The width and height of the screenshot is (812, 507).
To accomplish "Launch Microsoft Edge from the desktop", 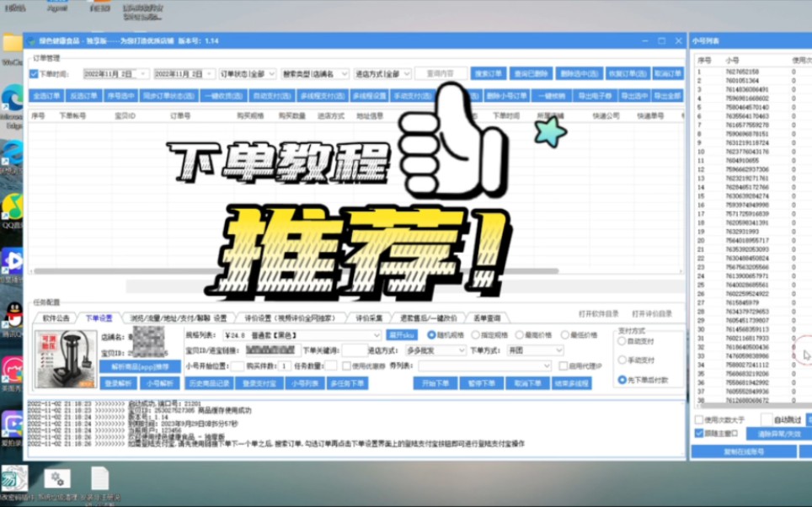I will (13, 93).
